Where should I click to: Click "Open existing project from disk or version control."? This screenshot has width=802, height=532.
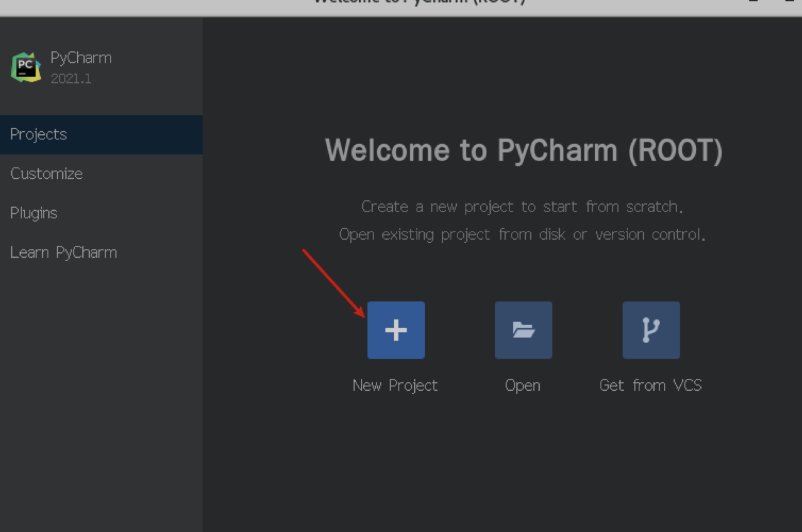pos(523,235)
